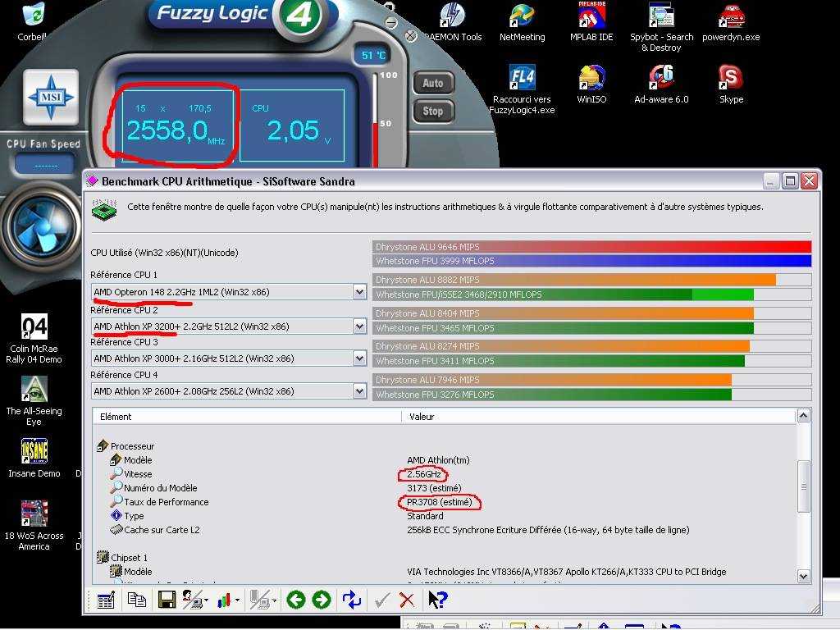
Task: Click the Options table icon in Sandra toolbar
Action: click(106, 600)
